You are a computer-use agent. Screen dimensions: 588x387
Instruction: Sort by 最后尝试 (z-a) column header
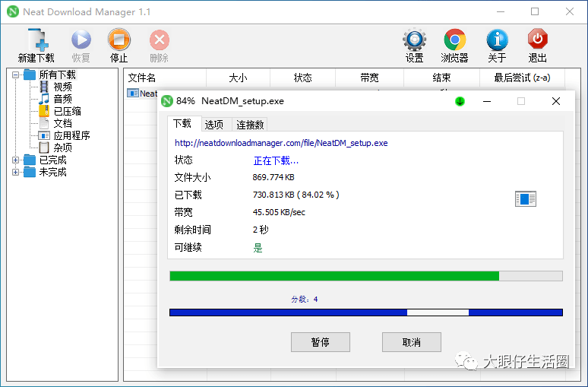[x=522, y=78]
